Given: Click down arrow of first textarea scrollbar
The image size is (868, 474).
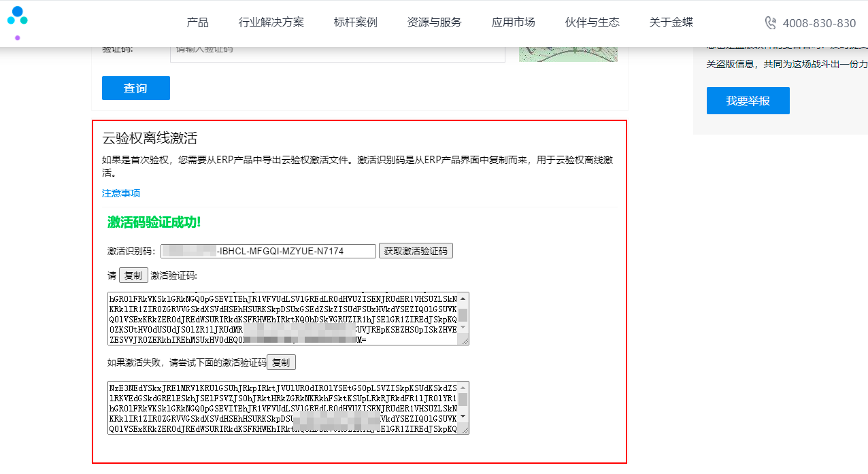Looking at the screenshot, I should [x=463, y=328].
